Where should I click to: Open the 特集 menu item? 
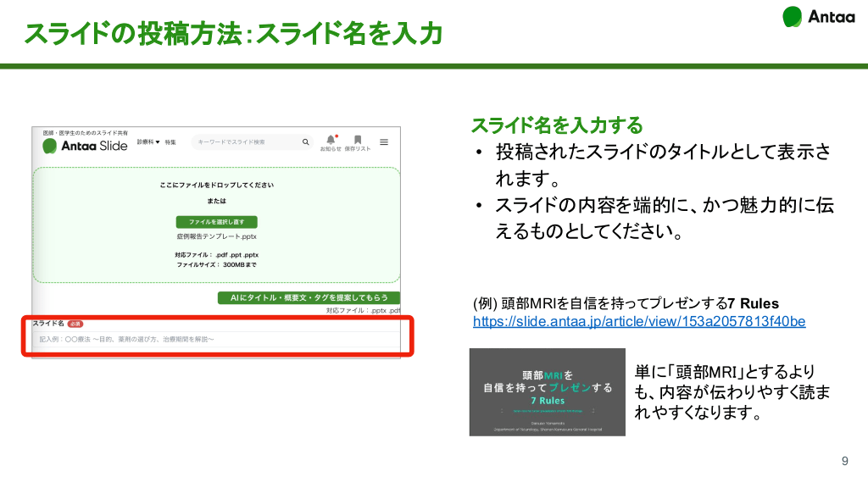170,142
